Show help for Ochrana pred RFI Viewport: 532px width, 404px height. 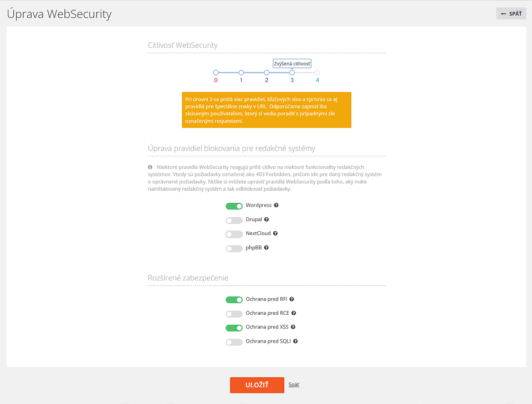coord(292,299)
